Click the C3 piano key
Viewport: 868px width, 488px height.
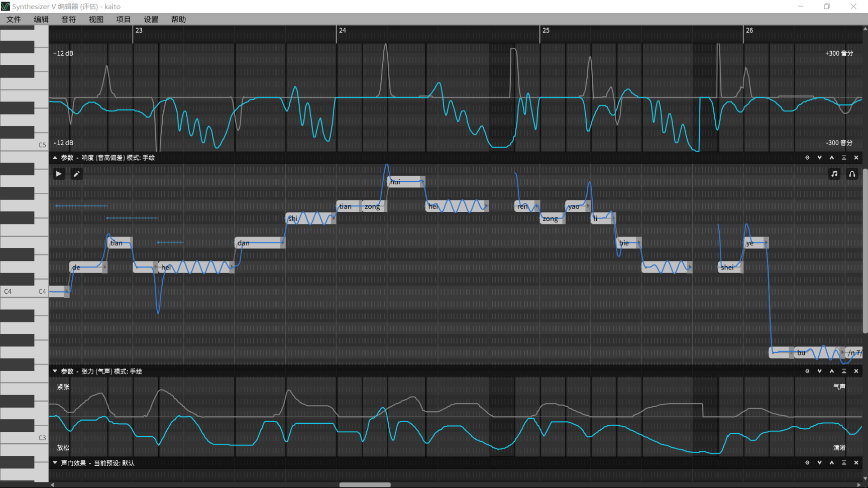point(24,438)
